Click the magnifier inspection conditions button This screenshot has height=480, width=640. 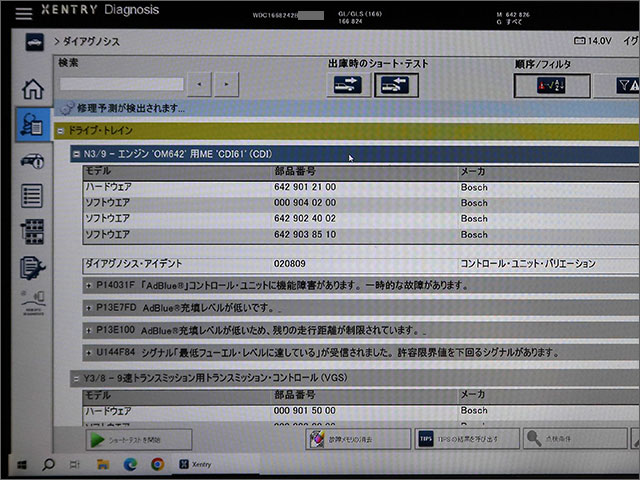coord(575,438)
